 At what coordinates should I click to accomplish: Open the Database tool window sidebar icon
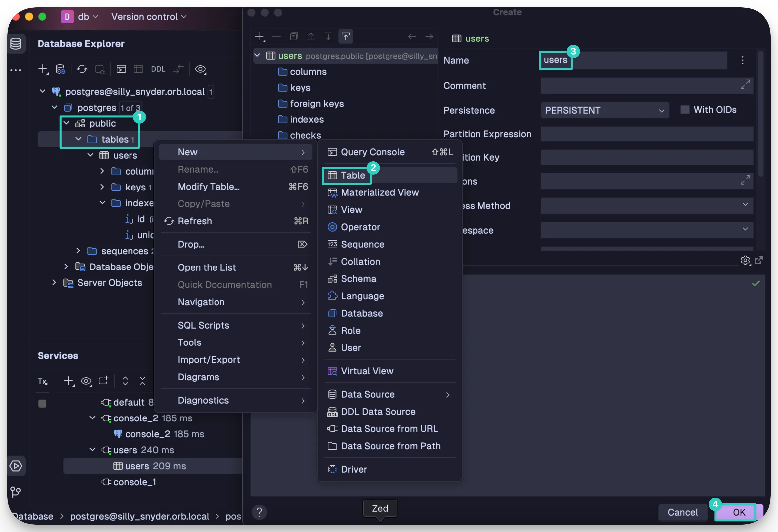tap(16, 43)
